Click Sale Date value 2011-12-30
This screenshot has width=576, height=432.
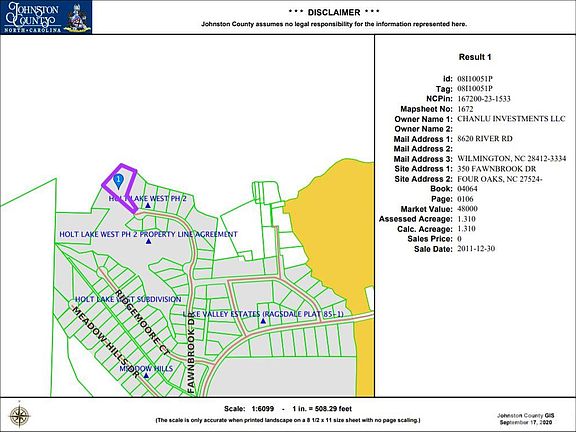[476, 249]
